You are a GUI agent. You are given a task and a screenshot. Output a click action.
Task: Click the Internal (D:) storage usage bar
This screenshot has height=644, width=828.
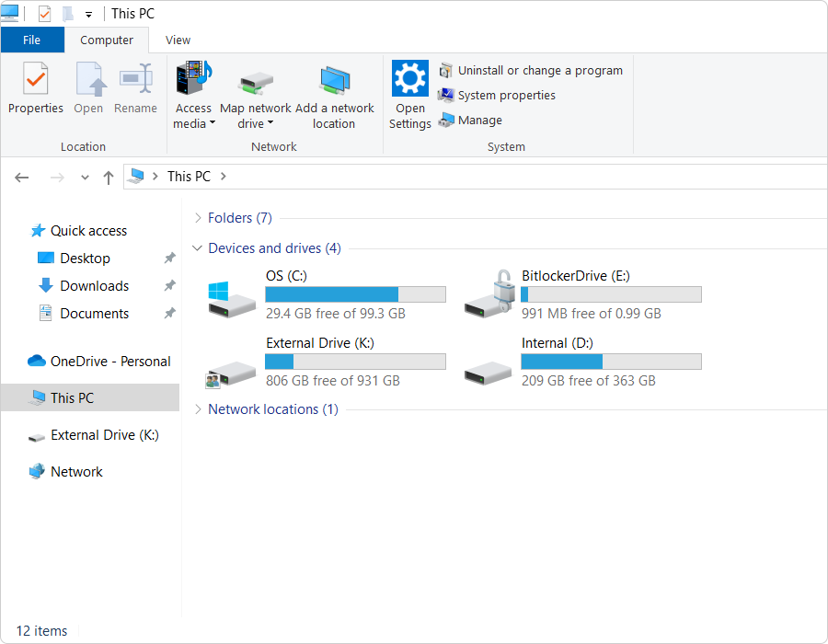click(x=611, y=362)
